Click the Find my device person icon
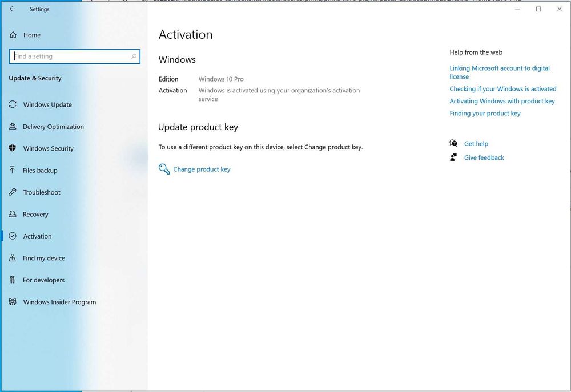 pyautogui.click(x=13, y=258)
